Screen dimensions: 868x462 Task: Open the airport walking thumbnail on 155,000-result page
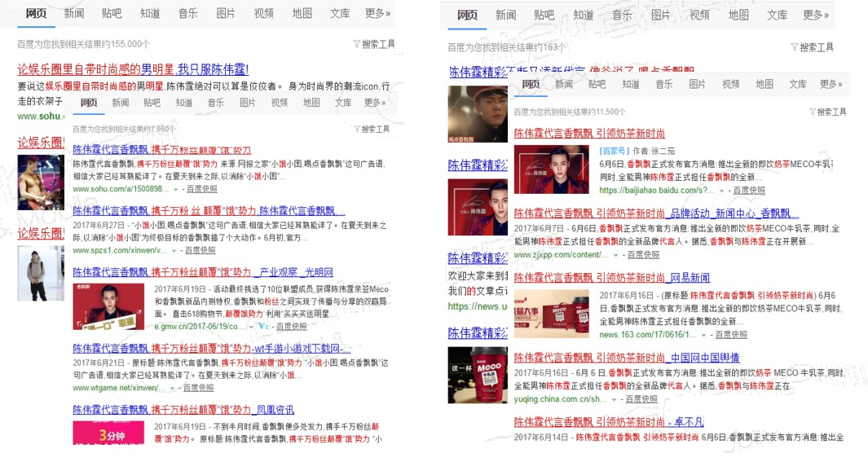click(x=41, y=273)
